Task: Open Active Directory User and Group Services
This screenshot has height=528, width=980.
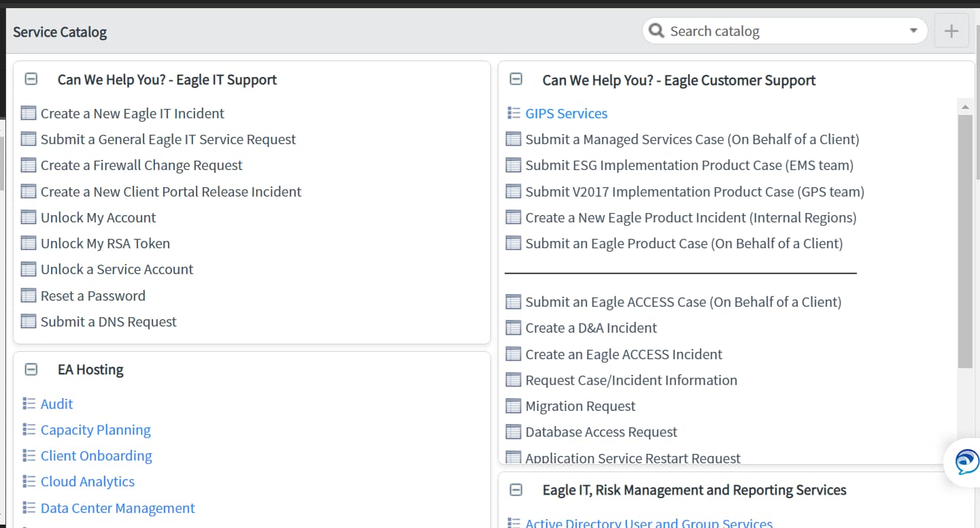Action: [649, 523]
